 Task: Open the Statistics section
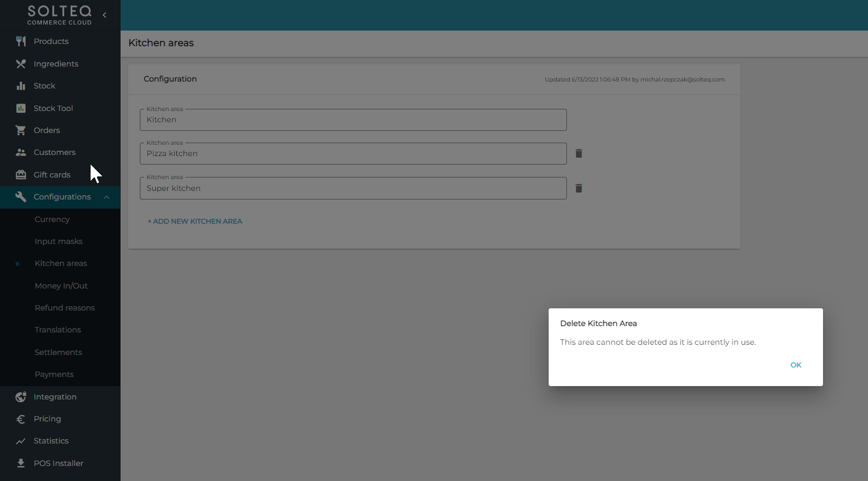[51, 441]
